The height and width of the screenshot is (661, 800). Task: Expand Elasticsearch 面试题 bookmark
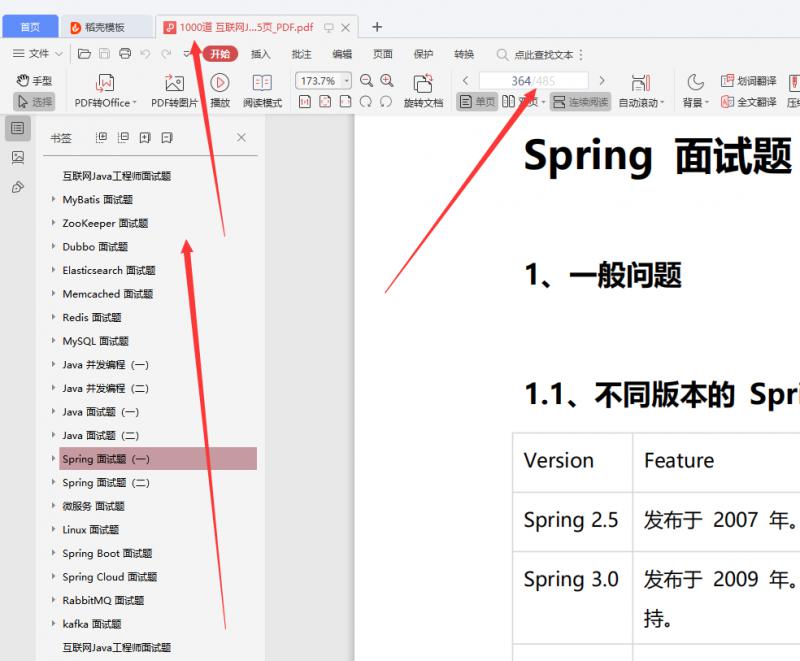click(53, 269)
